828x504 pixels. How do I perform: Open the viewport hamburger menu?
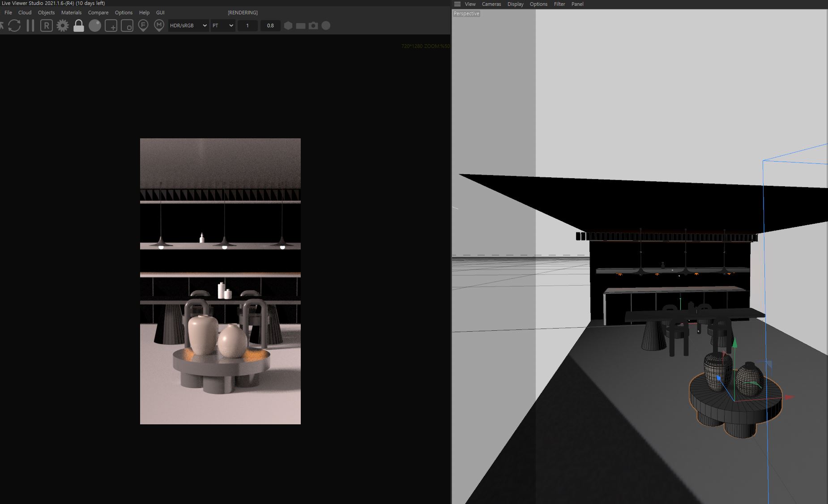coord(457,4)
